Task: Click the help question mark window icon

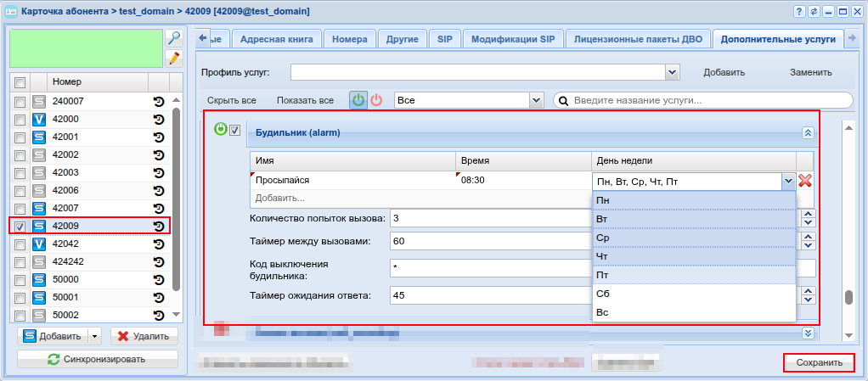Action: tap(799, 11)
